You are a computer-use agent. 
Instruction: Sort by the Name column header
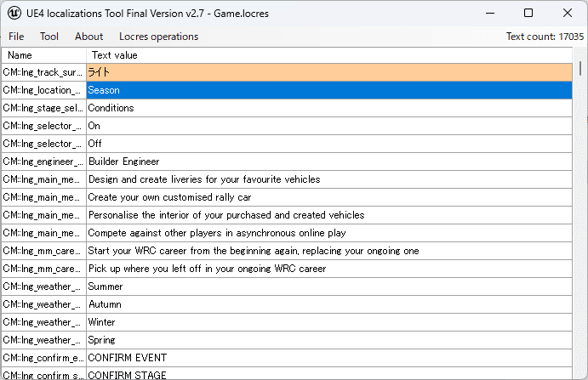pos(44,55)
